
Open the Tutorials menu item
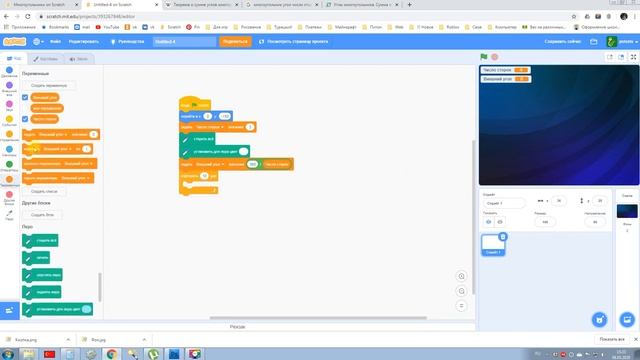(x=127, y=42)
